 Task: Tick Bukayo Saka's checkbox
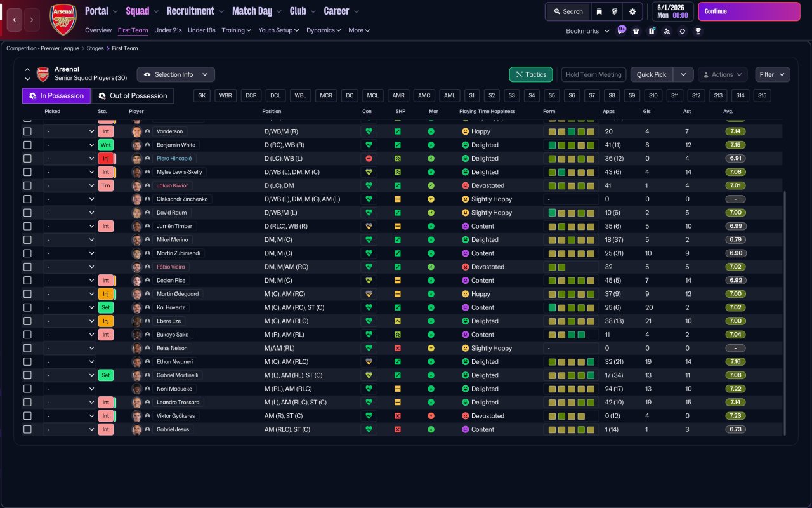pos(27,335)
